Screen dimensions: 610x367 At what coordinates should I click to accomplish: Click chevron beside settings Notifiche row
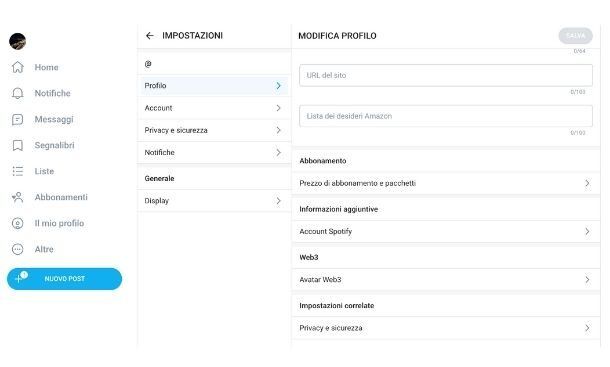click(x=279, y=152)
